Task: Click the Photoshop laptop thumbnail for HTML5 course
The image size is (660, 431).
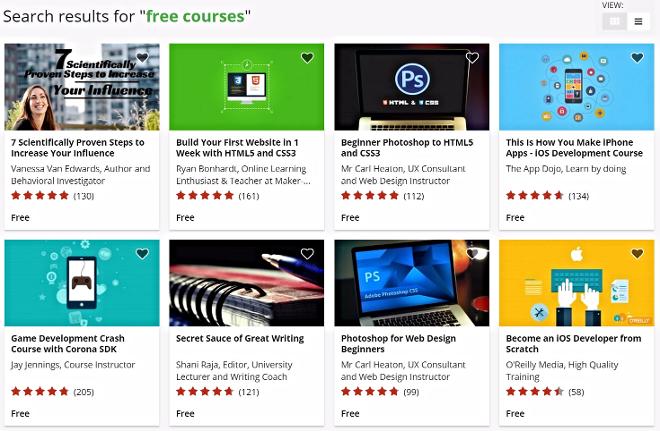Action: coord(412,87)
